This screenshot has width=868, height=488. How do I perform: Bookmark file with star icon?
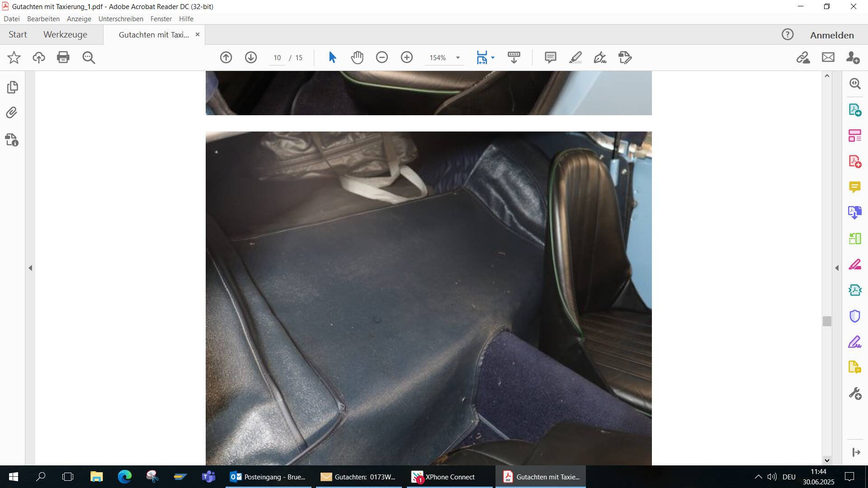click(x=14, y=57)
